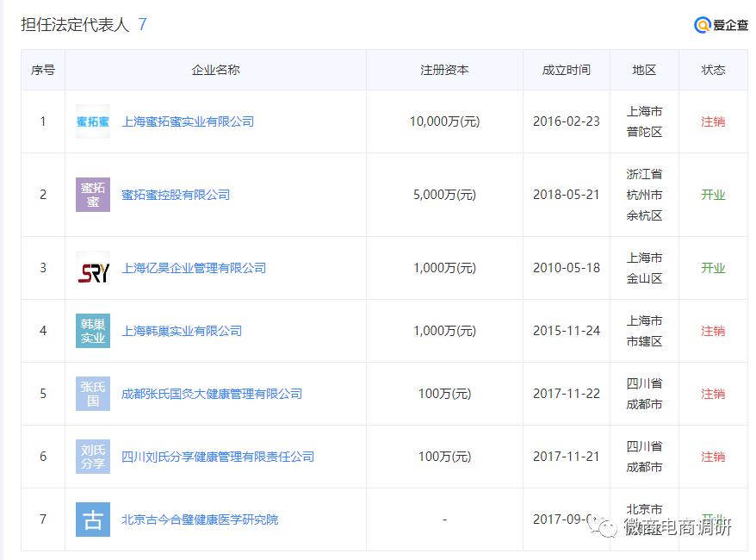756x560 pixels.
Task: Click 四川省 成都市 in the 四川刘氏分享 row
Action: pos(644,457)
